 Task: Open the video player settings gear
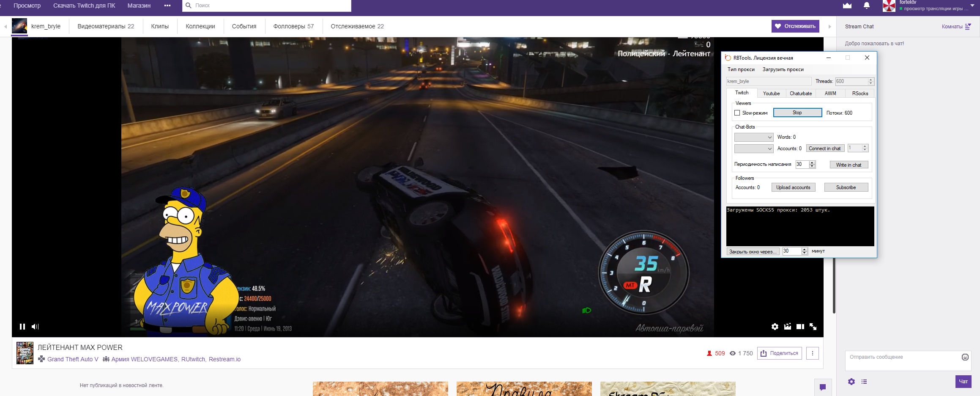775,327
